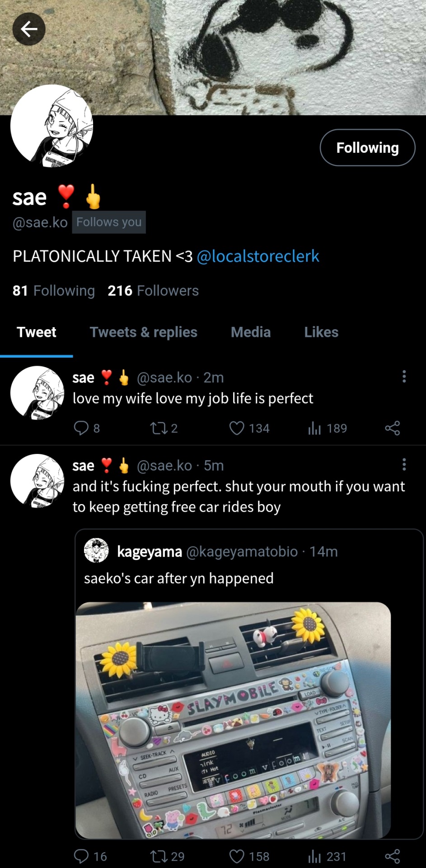Open the @localstoreclerk mention link
426x868 pixels.
pos(258,256)
